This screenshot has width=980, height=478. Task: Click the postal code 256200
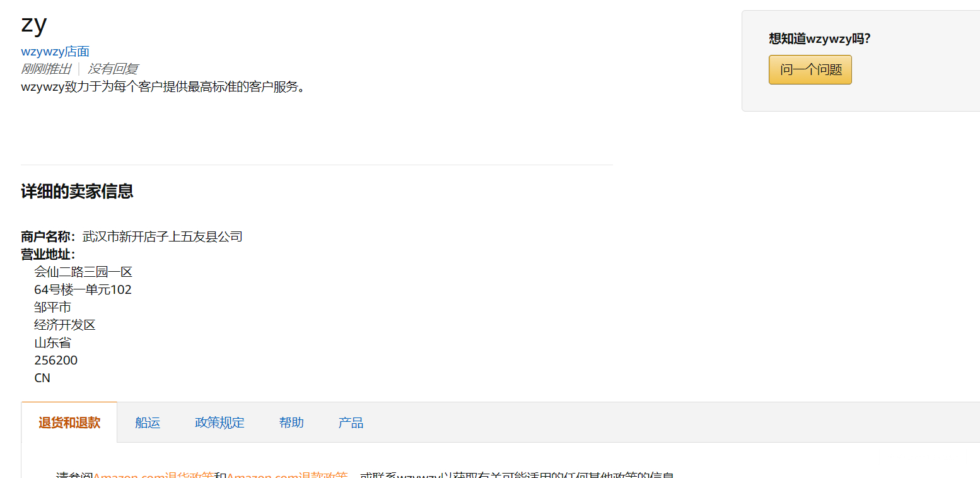tap(56, 361)
